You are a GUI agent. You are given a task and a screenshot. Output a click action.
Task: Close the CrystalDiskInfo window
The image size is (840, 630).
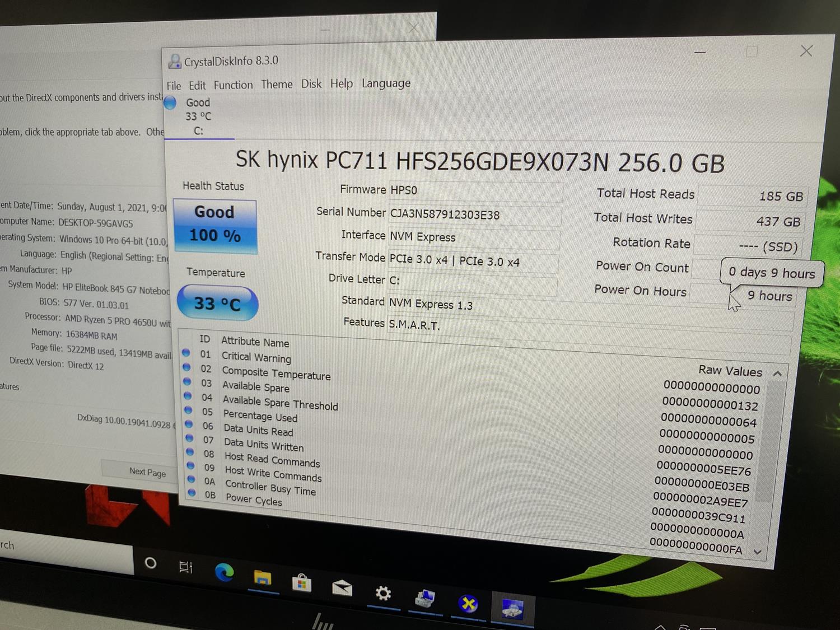click(x=806, y=51)
